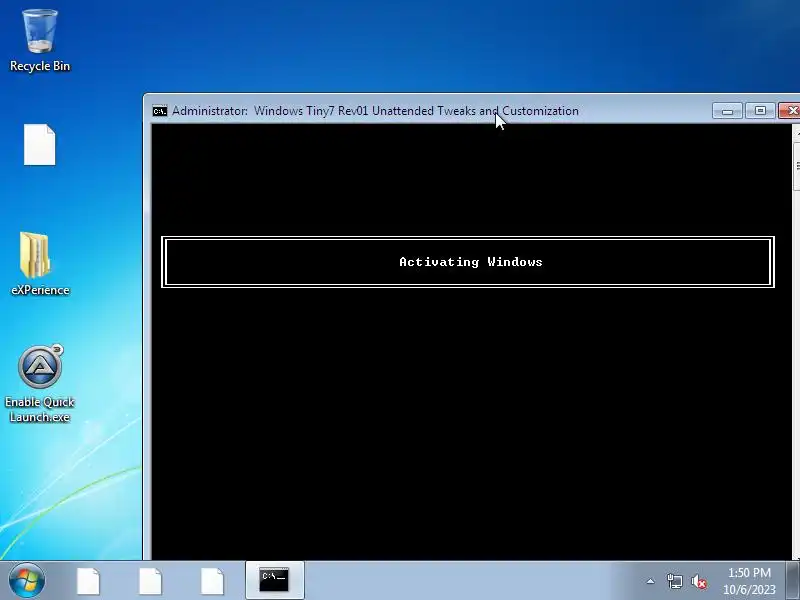Close the Administrator command window

point(790,111)
